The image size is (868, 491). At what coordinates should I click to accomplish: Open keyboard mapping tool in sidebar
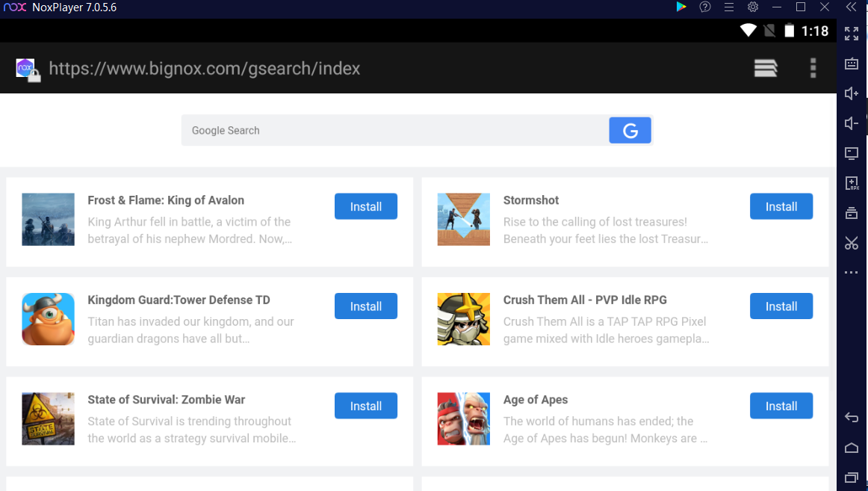[852, 64]
